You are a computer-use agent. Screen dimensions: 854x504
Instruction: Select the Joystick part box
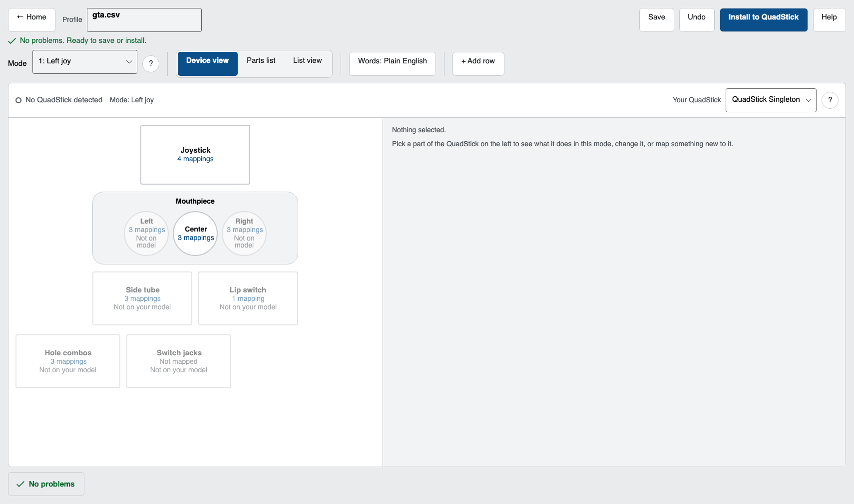click(195, 155)
